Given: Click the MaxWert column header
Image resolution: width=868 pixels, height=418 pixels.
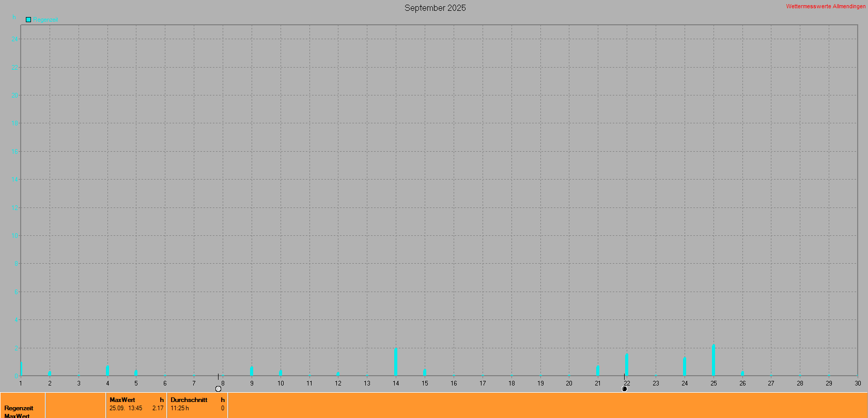Looking at the screenshot, I should click(122, 400).
